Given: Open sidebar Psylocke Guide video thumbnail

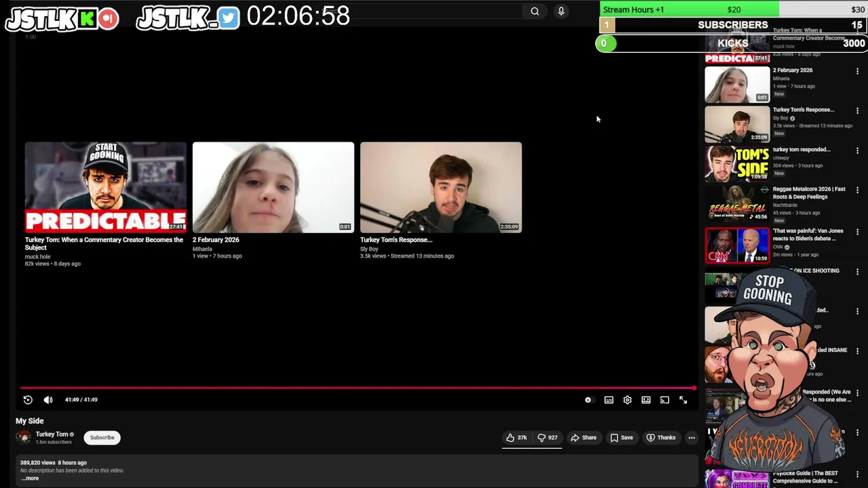Looking at the screenshot, I should tap(737, 479).
